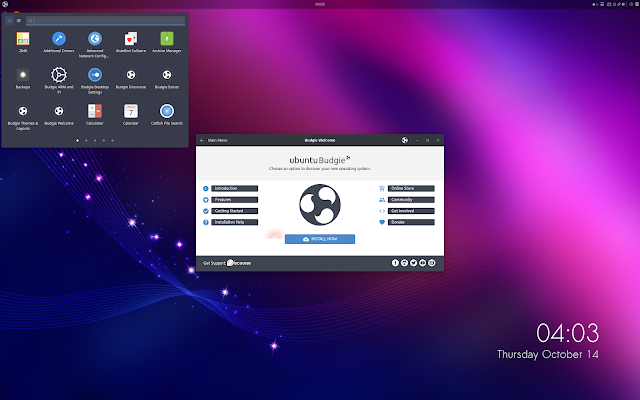Click the Budgie menu button in top panel
Viewport: 640px width, 400px height.
pos(5,4)
